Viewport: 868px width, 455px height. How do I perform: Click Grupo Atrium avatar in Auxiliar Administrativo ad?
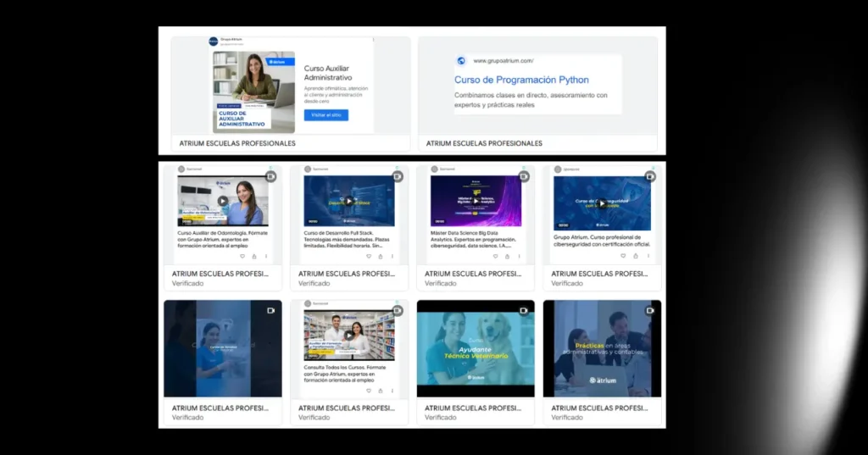click(x=213, y=42)
